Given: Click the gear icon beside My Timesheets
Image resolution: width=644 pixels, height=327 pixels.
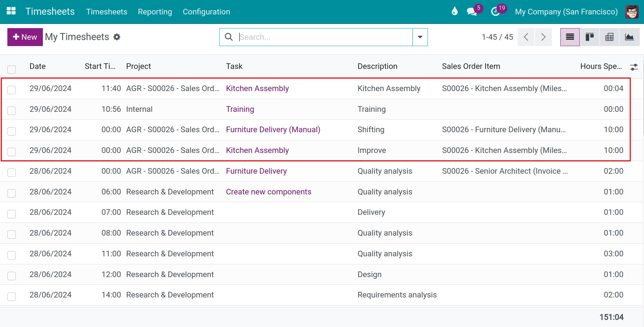Looking at the screenshot, I should pos(117,37).
